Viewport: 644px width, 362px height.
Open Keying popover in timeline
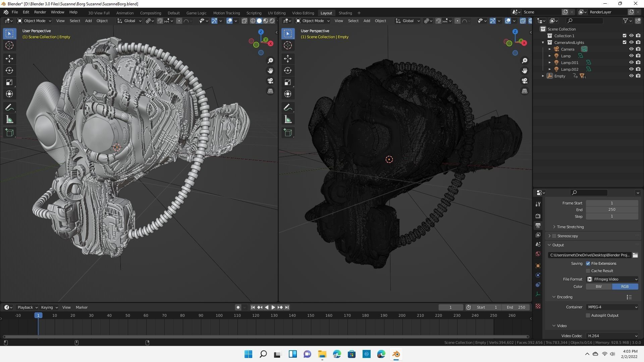pyautogui.click(x=49, y=307)
